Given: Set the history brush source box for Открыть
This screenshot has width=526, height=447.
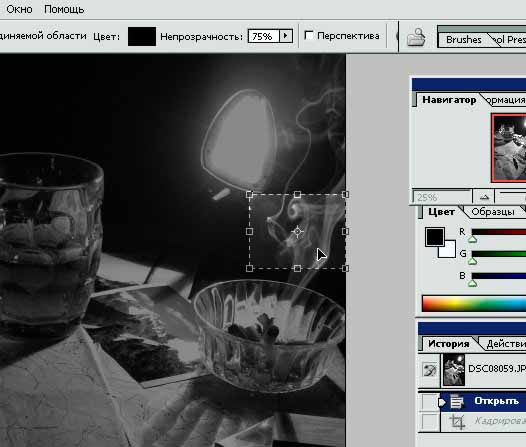Looking at the screenshot, I should (430, 402).
